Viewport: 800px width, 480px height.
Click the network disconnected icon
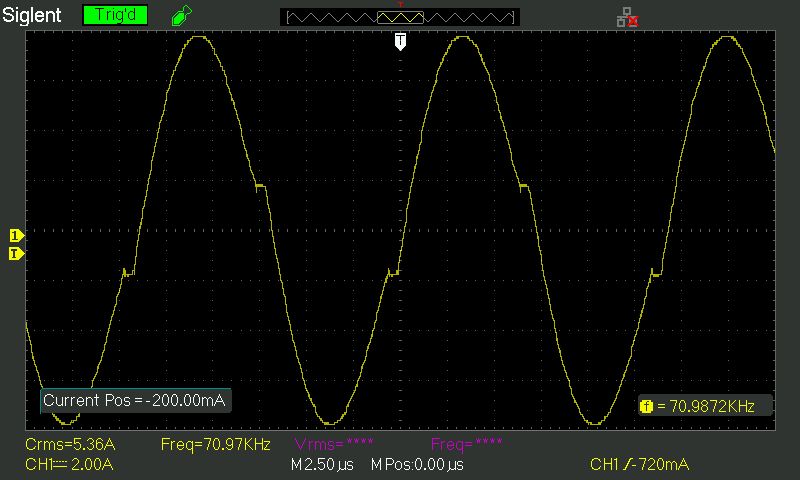coord(628,17)
